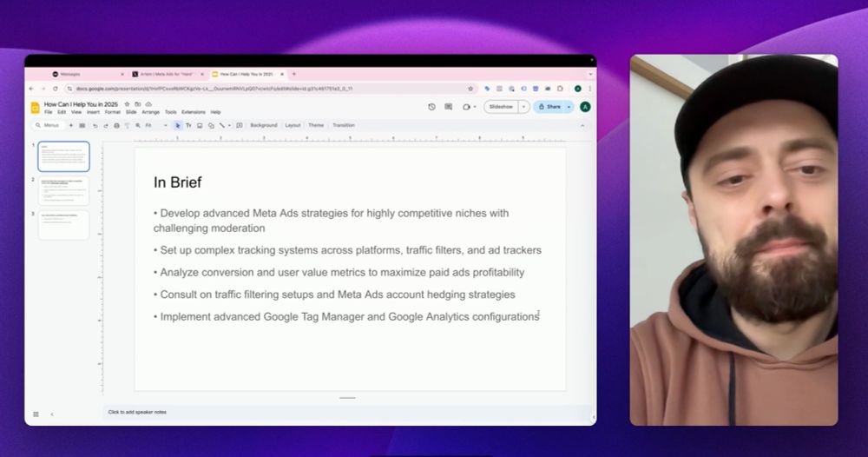The image size is (868, 457).
Task: Add a comment from toolbar
Action: tap(240, 125)
